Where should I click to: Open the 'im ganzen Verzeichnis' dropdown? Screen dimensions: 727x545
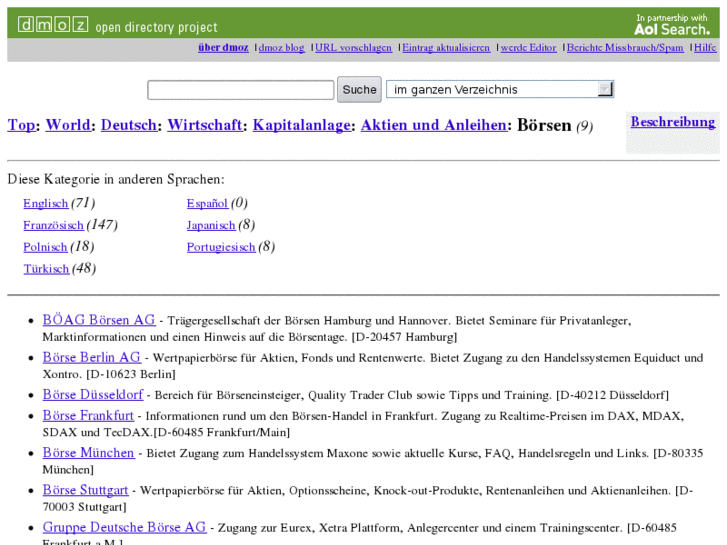pyautogui.click(x=500, y=89)
